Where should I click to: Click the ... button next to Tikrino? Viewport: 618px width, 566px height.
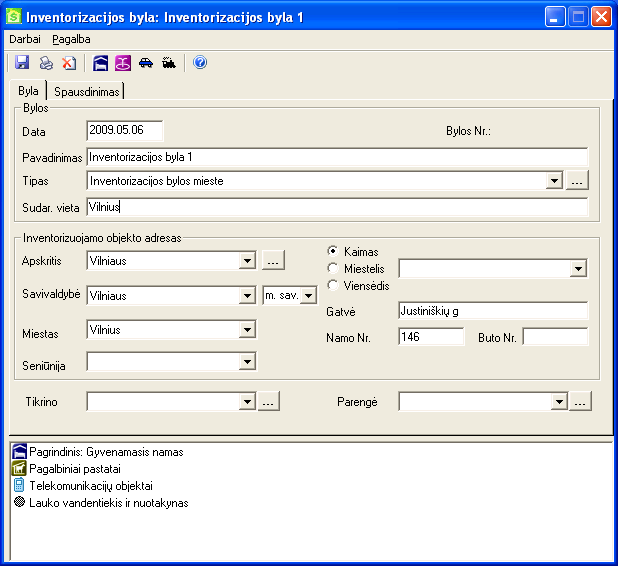[268, 401]
